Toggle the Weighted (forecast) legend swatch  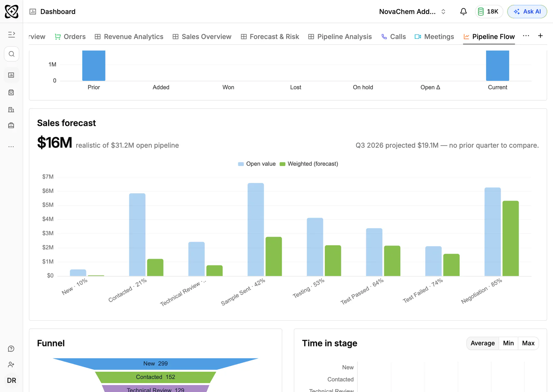[282, 164]
